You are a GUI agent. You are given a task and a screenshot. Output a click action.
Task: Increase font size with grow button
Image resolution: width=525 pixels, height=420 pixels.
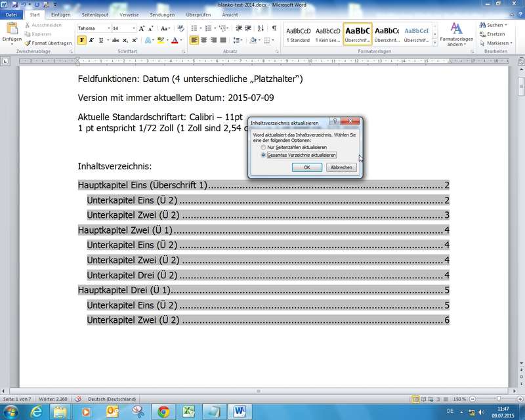pos(142,28)
